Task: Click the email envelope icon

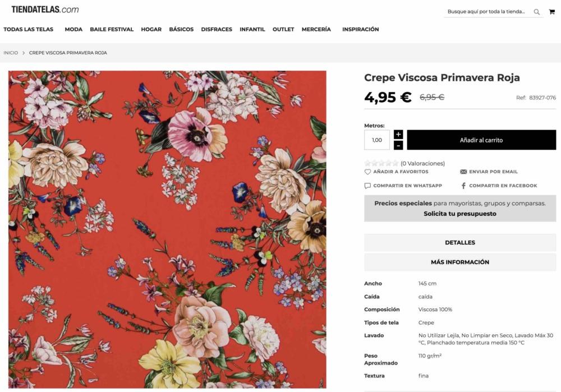Action: coord(463,172)
